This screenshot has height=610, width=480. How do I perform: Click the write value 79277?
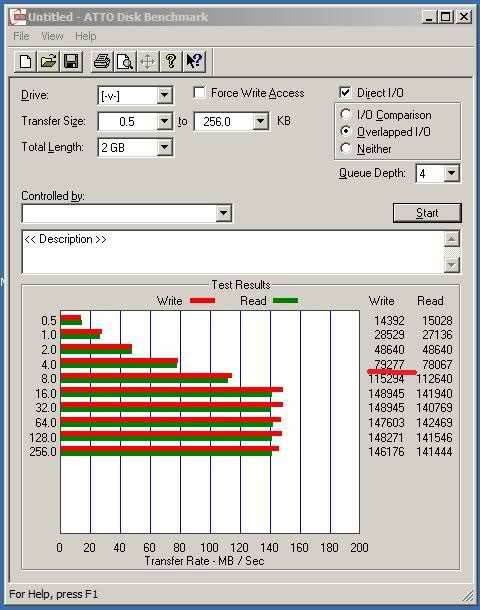pos(389,365)
